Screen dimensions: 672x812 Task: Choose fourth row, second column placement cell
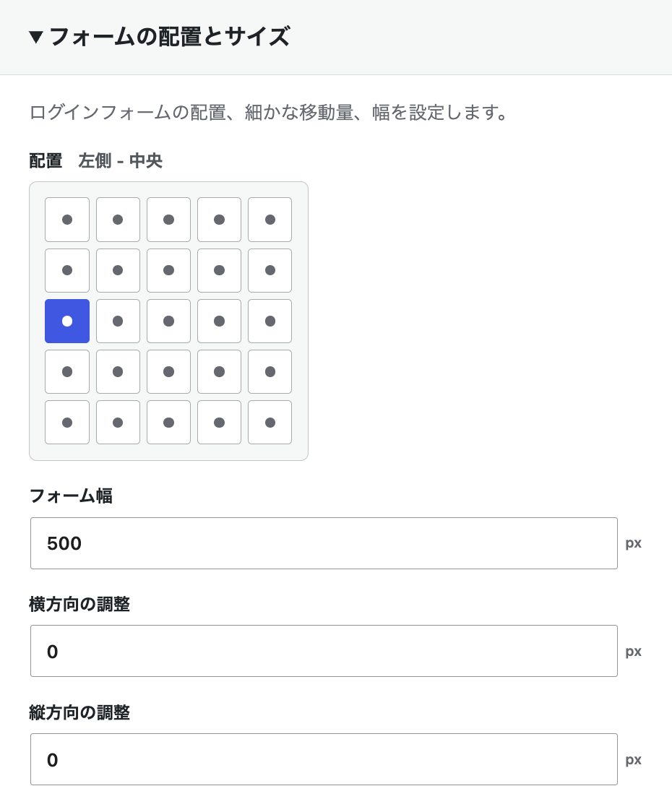tap(118, 372)
